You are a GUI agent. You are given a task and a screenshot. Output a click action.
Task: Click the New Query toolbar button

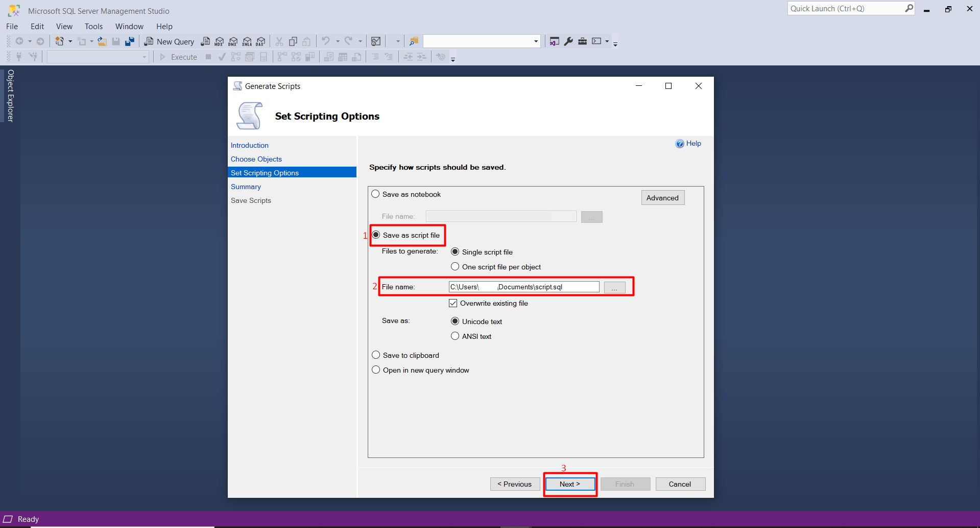(170, 41)
